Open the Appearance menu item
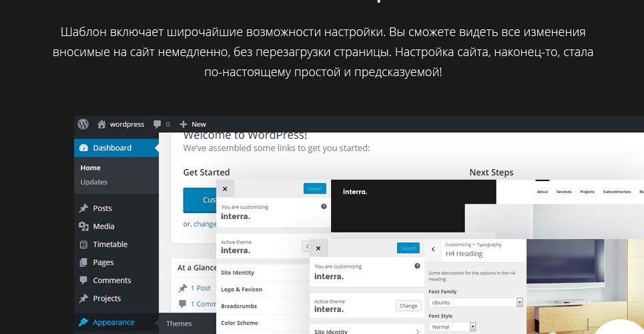 tap(116, 323)
